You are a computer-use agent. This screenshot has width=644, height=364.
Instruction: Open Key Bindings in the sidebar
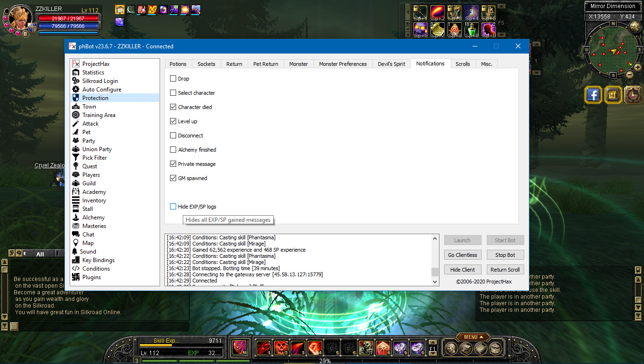pos(98,260)
